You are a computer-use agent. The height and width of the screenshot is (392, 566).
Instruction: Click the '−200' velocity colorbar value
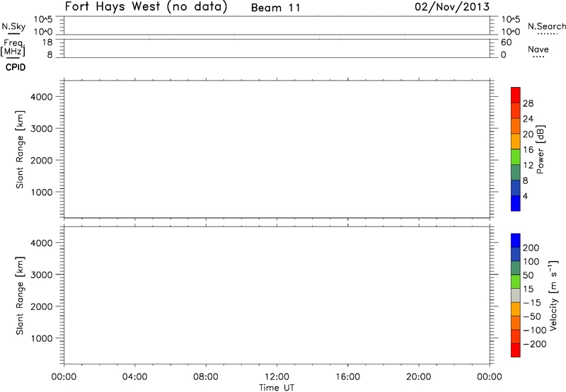[535, 344]
